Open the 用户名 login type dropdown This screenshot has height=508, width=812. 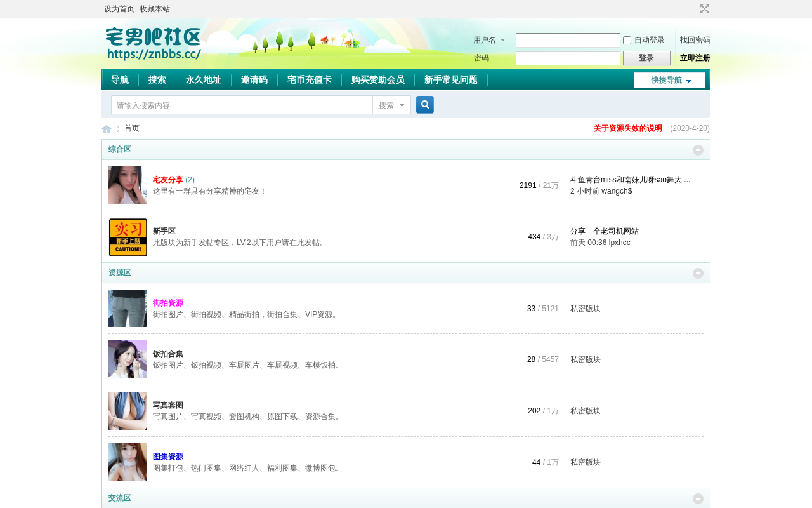[489, 40]
